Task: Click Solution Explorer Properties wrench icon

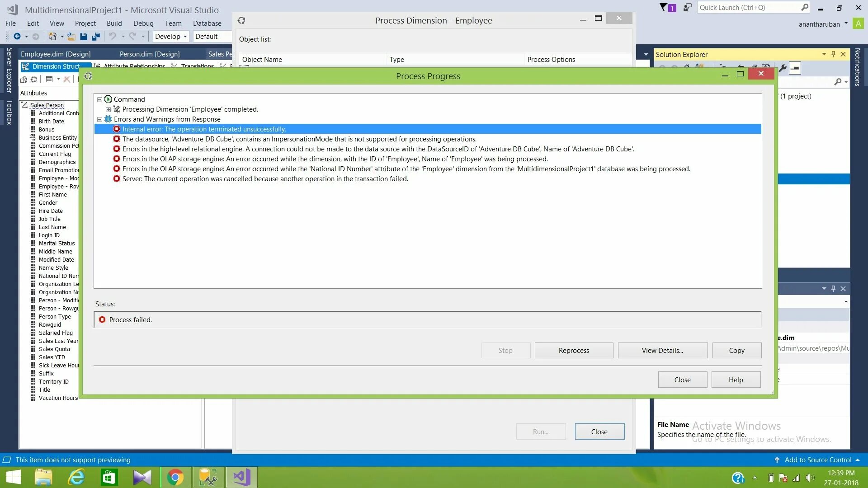Action: click(783, 68)
